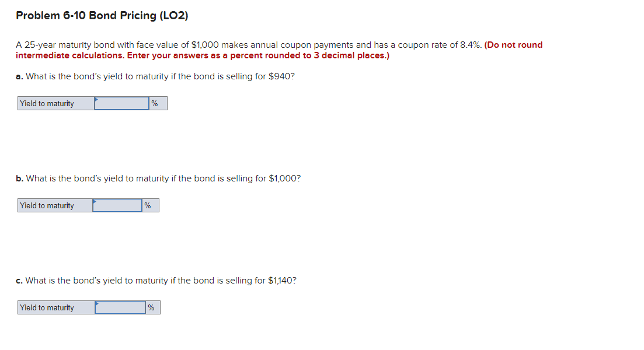Select question c about $1,140 selling price
This screenshot has height=350, width=644.
(x=156, y=280)
